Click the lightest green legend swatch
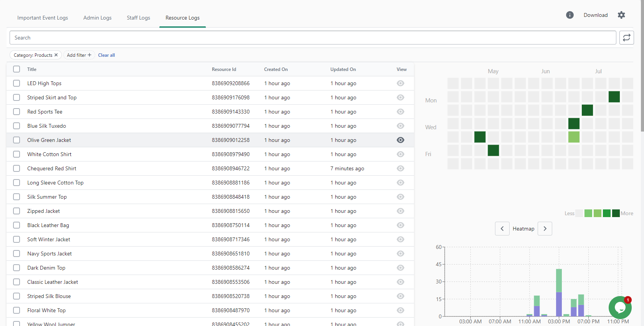 click(588, 213)
